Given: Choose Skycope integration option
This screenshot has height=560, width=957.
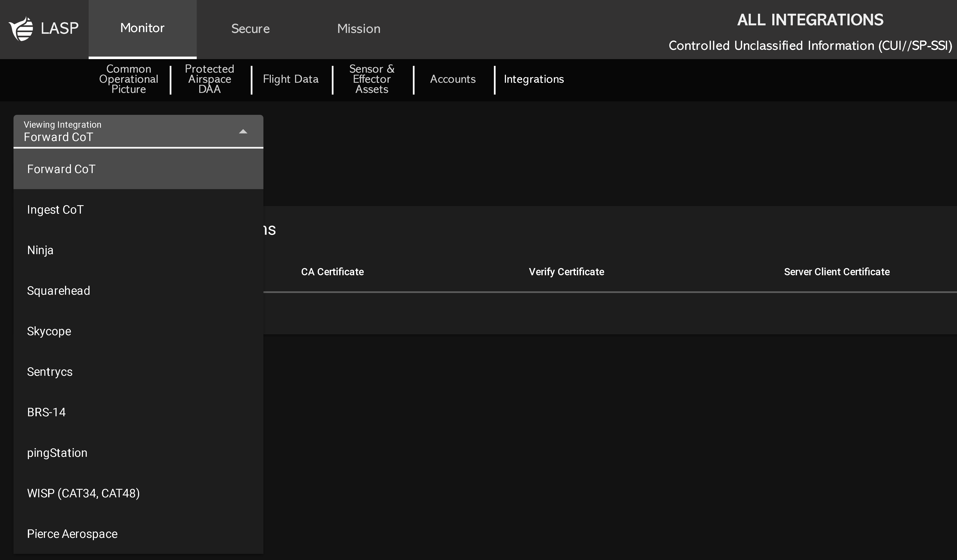Looking at the screenshot, I should 138,331.
